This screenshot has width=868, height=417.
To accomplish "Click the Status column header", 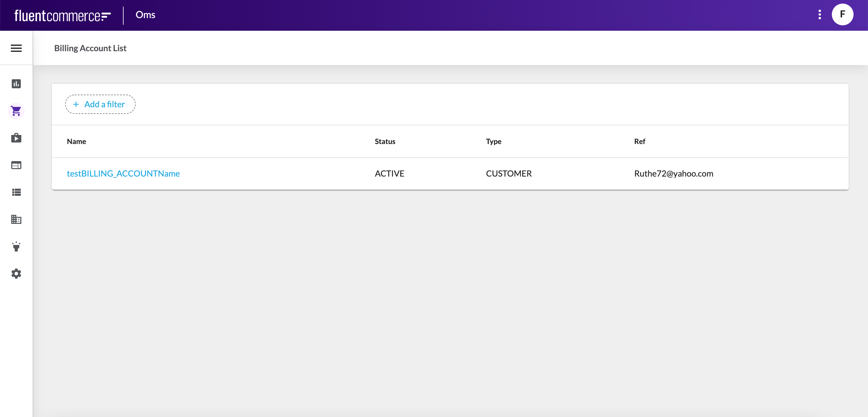I will pyautogui.click(x=385, y=142).
